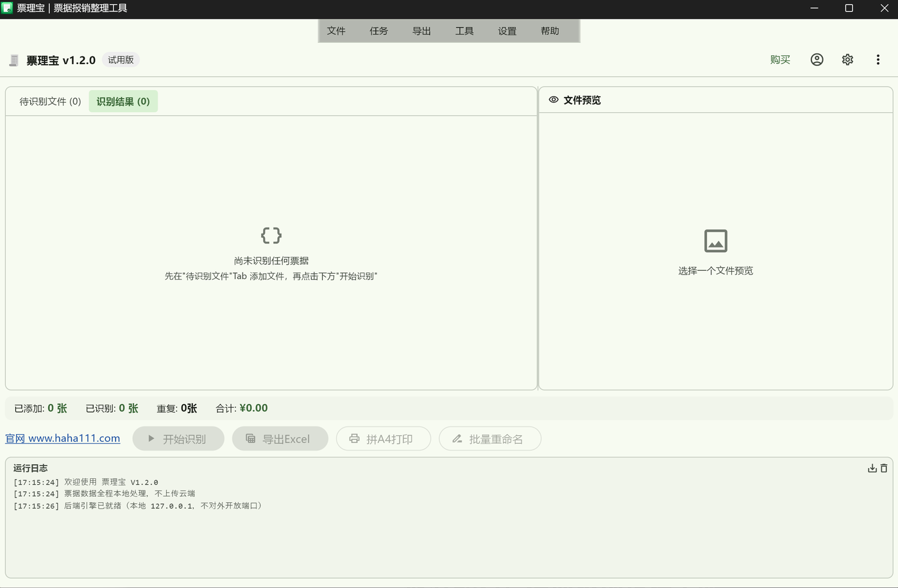Click the 已识别: 0 张 status text

coord(112,408)
